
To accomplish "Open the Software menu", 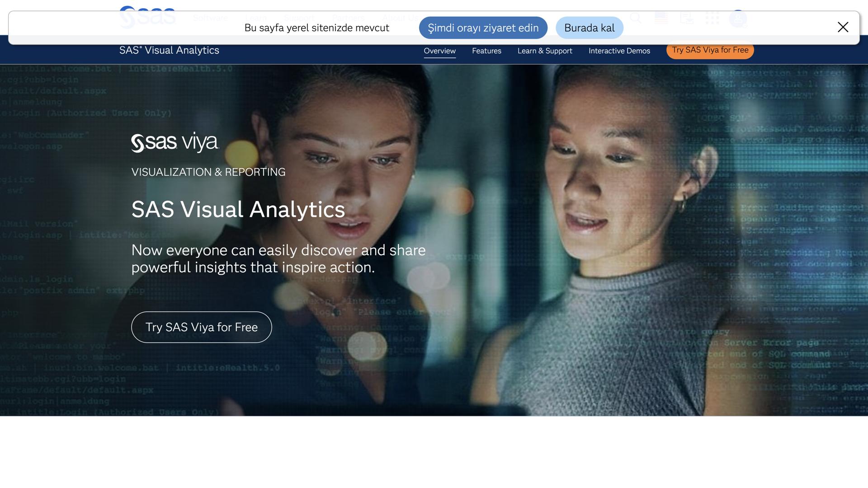I will coord(210,18).
